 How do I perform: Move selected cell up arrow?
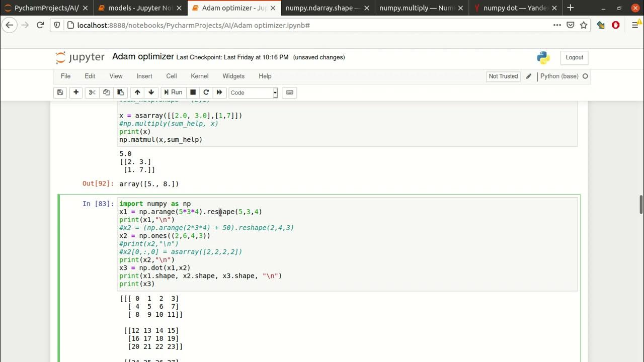click(137, 93)
